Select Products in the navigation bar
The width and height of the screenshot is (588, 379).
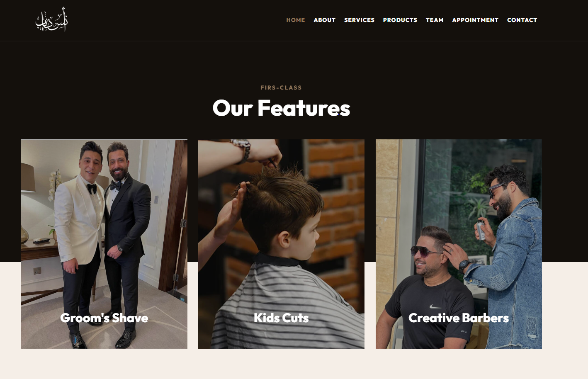click(x=400, y=20)
